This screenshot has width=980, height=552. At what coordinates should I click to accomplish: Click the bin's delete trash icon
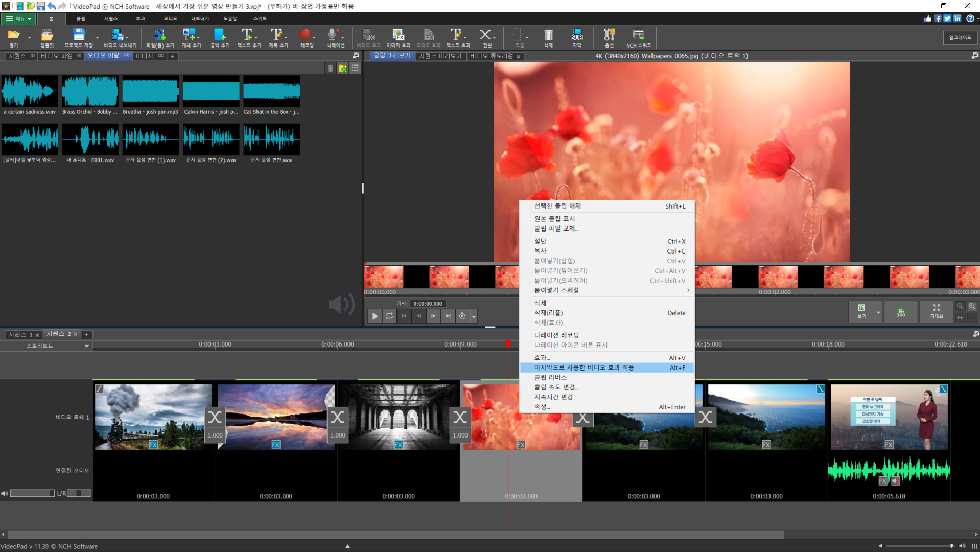click(330, 68)
